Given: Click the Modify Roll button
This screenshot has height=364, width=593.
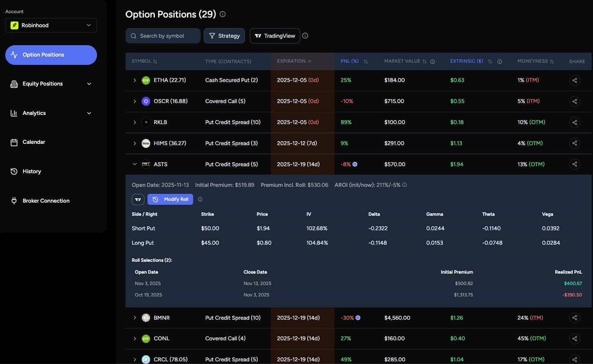Looking at the screenshot, I should pos(170,199).
